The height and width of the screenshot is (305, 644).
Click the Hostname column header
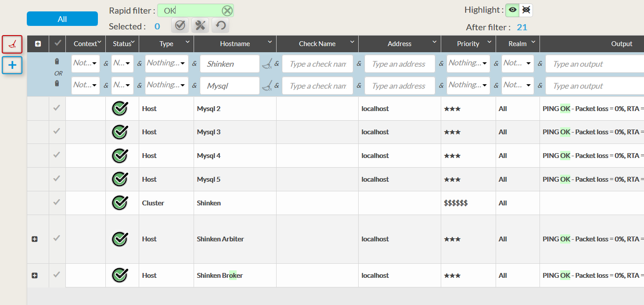(235, 44)
